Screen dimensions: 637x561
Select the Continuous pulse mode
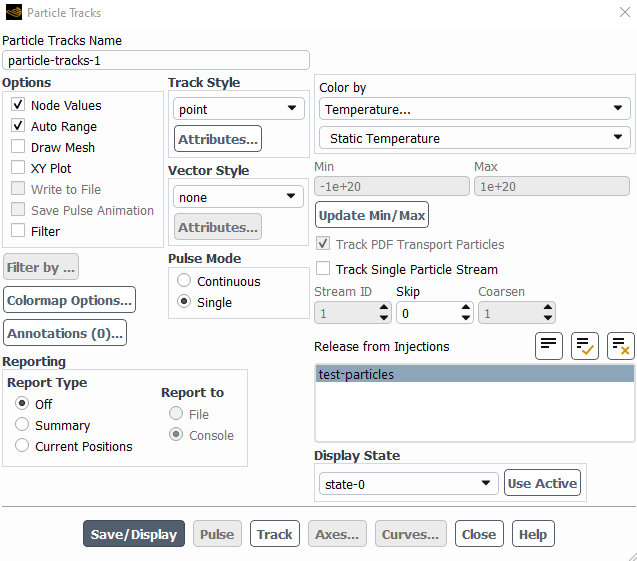click(x=184, y=281)
